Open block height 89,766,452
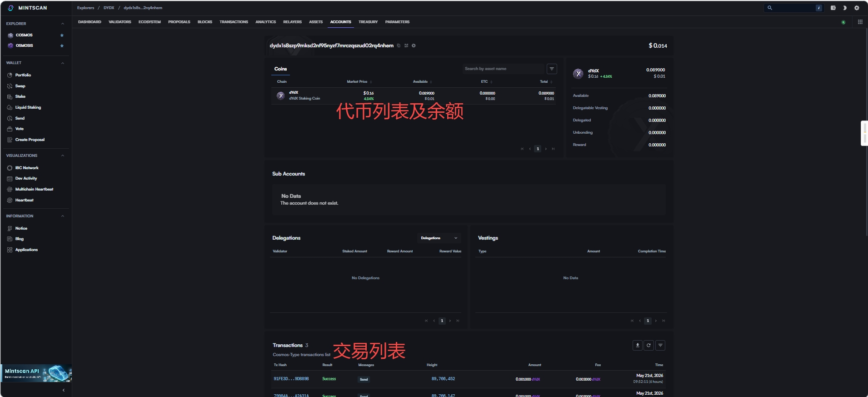 tap(443, 379)
